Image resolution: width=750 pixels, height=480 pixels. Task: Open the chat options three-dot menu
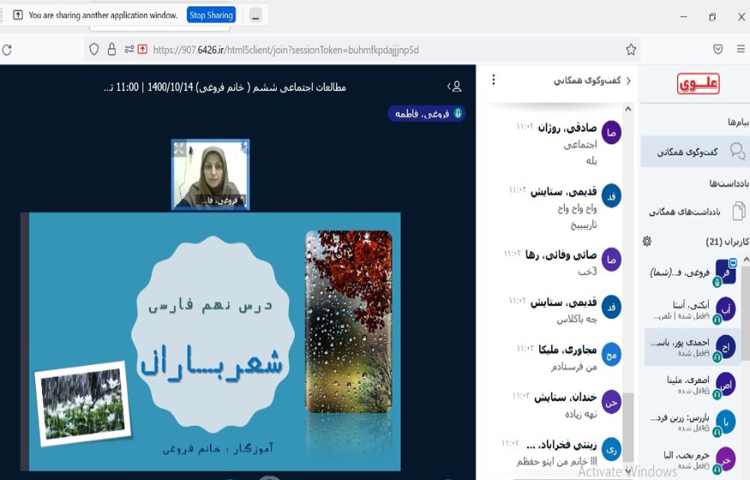494,80
